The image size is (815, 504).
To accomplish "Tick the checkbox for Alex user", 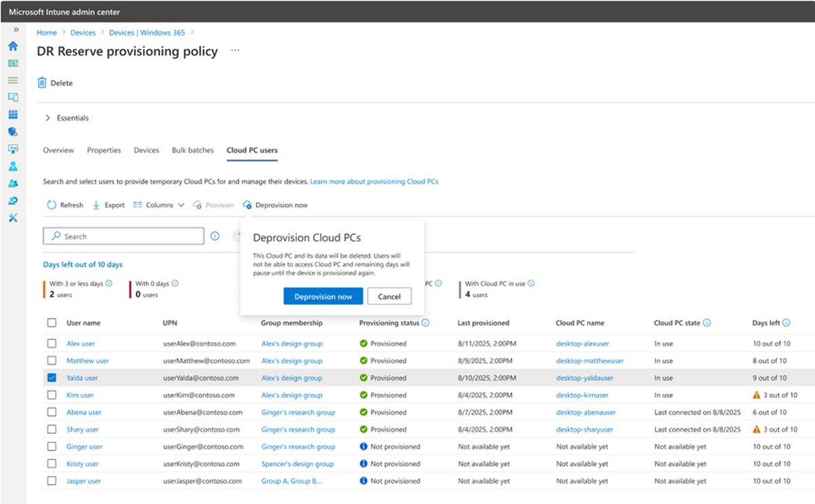I will pyautogui.click(x=52, y=344).
